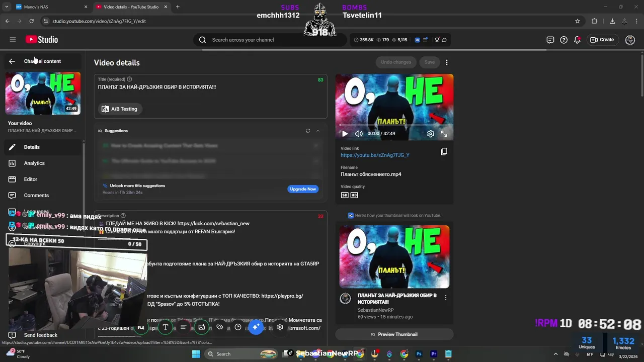Click the floating toolbar description lines icon

coord(184,327)
